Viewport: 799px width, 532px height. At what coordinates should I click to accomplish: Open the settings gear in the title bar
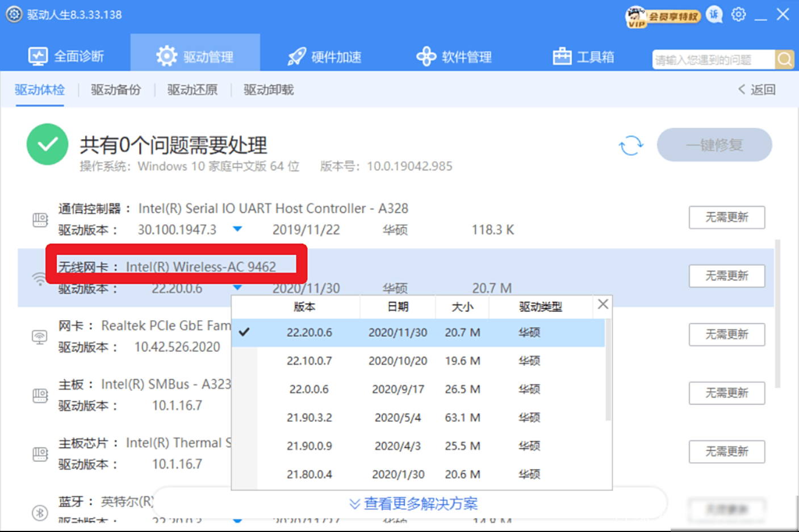(738, 14)
